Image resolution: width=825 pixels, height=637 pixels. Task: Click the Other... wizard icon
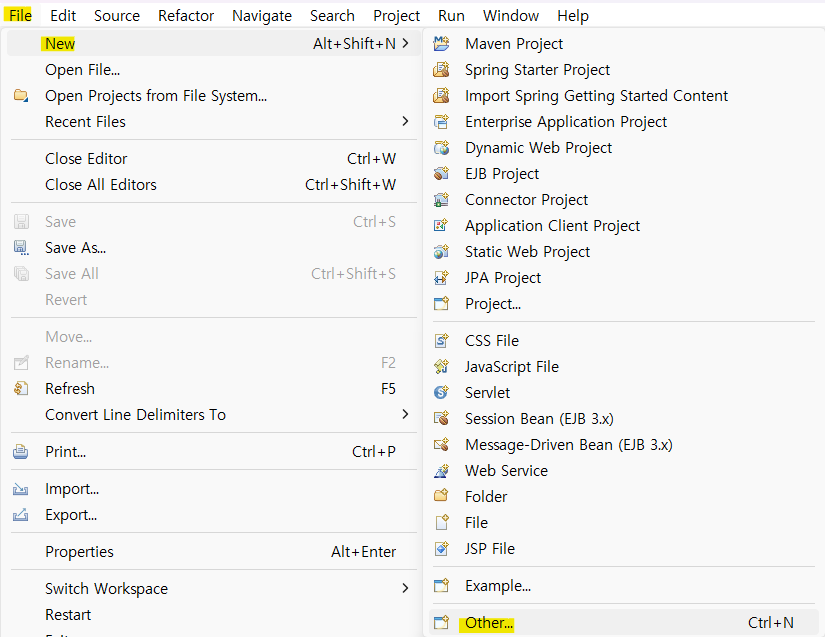coord(441,622)
